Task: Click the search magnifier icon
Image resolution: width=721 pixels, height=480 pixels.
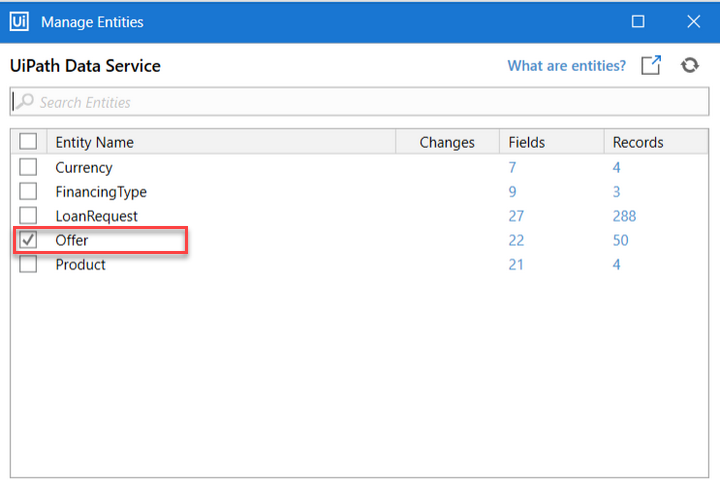Action: (x=24, y=101)
